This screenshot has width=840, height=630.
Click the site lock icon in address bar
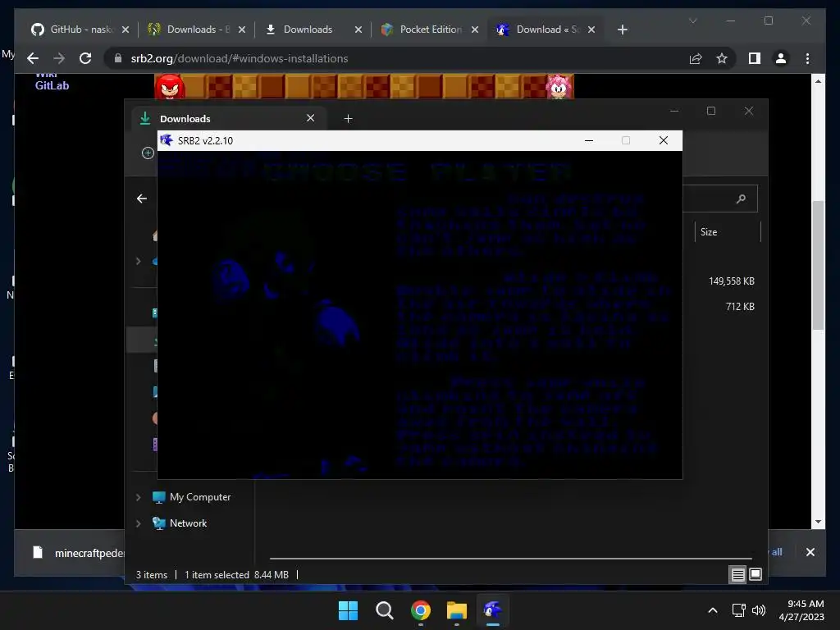[118, 58]
